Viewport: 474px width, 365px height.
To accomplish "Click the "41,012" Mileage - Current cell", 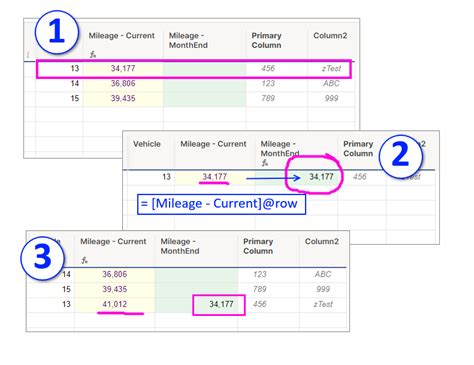I will (x=115, y=305).
